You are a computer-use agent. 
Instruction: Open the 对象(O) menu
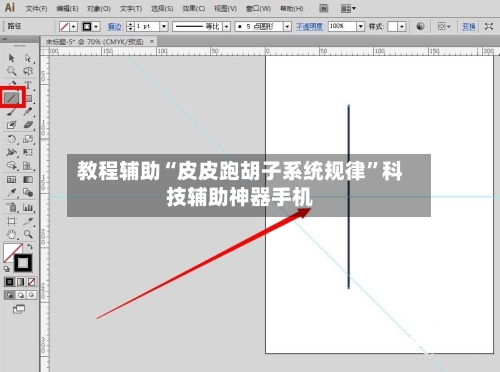pyautogui.click(x=99, y=8)
